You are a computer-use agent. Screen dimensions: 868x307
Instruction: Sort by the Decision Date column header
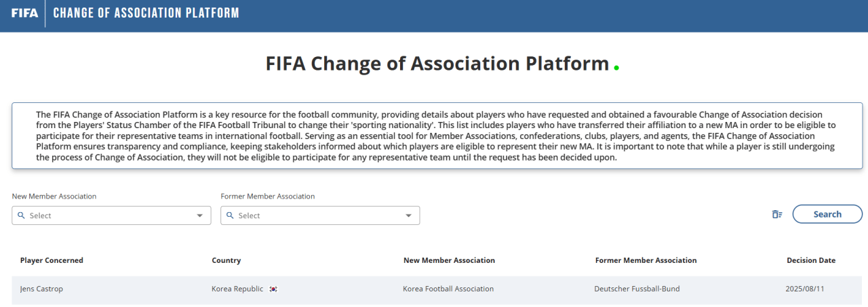pyautogui.click(x=811, y=260)
